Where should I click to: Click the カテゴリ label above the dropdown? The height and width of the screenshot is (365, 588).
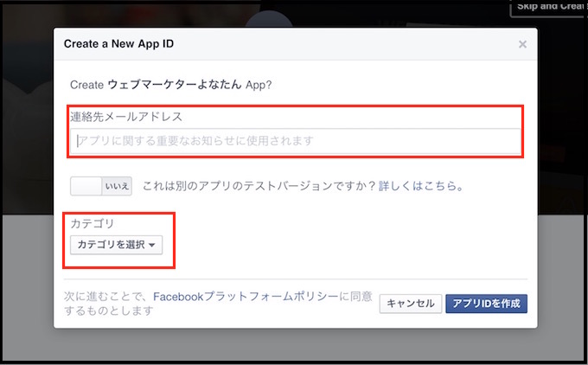click(x=92, y=224)
